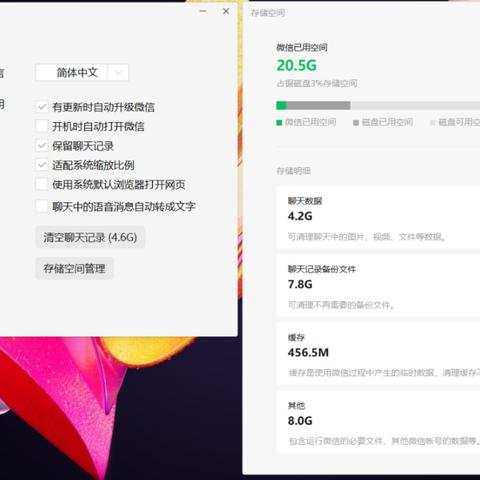This screenshot has height=480, width=480.
Task: Minimize the WeChat settings window
Action: pyautogui.click(x=203, y=11)
